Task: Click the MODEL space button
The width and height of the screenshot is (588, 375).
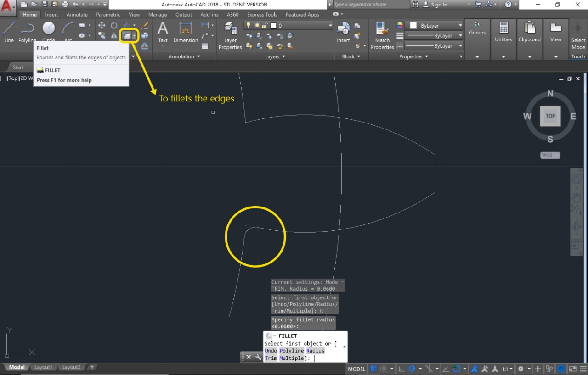Action: click(356, 369)
